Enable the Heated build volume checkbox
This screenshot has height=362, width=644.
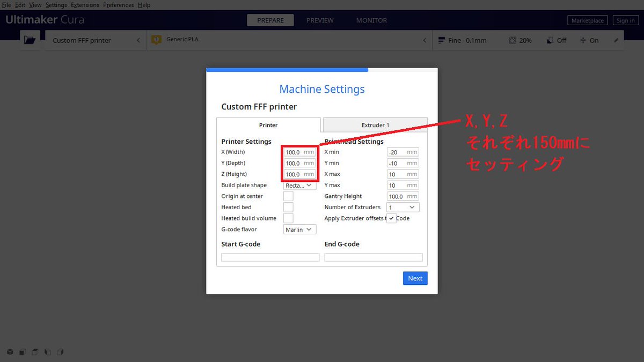[x=288, y=218]
